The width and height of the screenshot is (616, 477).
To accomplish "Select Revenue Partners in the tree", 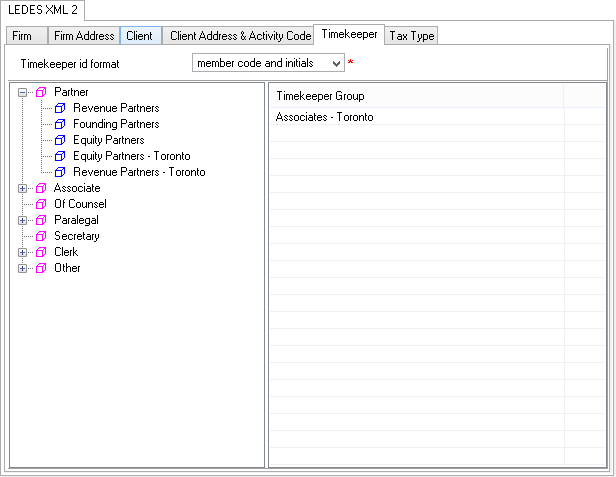I will click(x=116, y=108).
